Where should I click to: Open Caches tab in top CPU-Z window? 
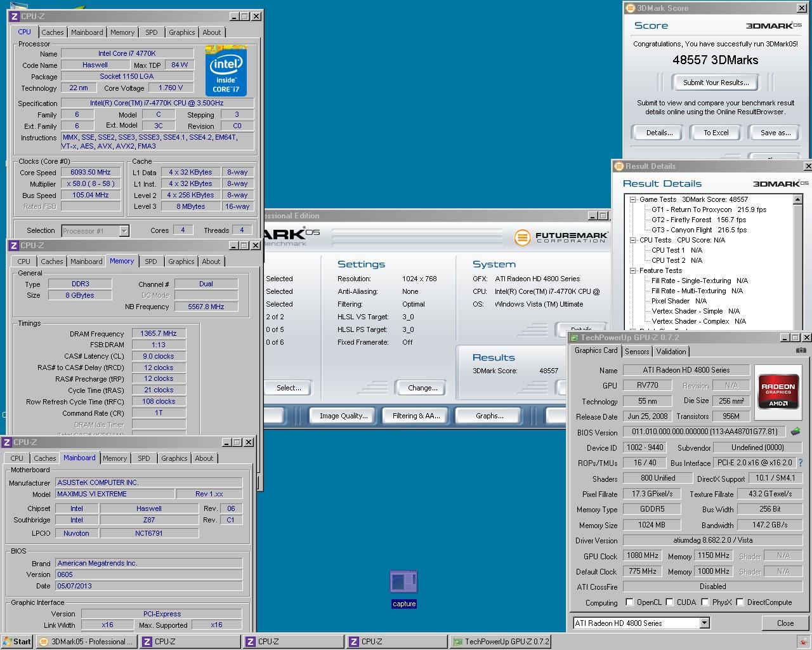[x=53, y=32]
